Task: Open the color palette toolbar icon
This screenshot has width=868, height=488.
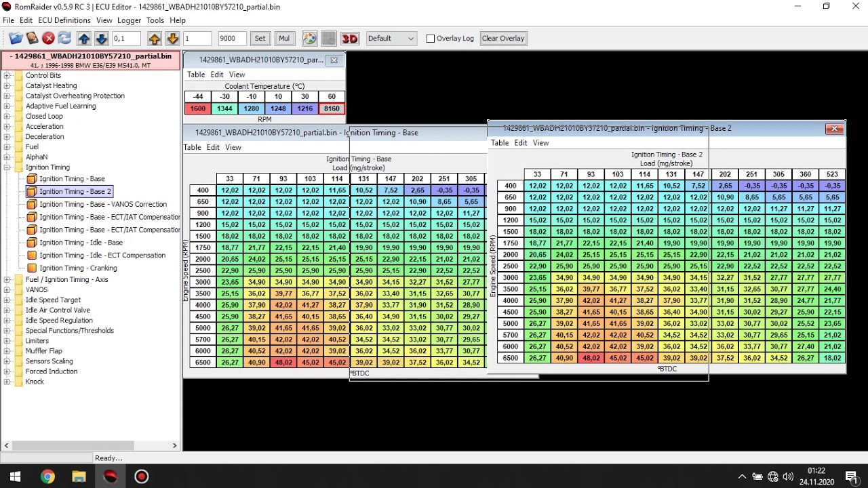Action: [x=309, y=39]
